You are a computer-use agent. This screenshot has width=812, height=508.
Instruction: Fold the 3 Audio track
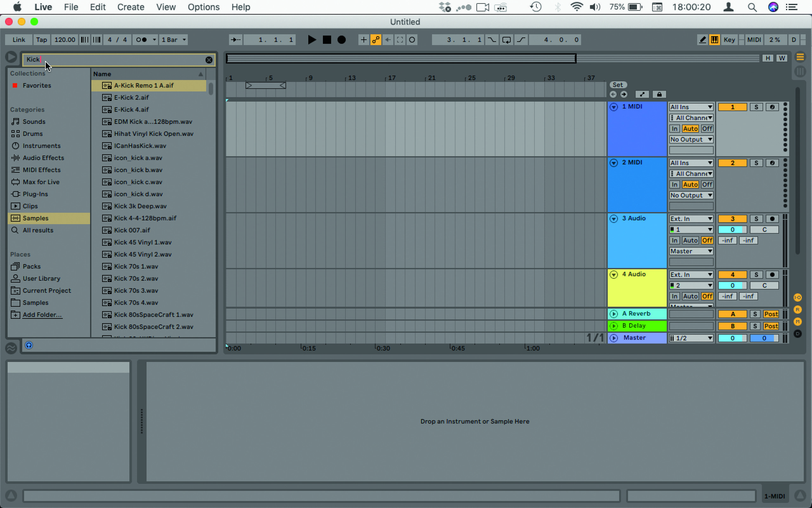click(x=614, y=219)
